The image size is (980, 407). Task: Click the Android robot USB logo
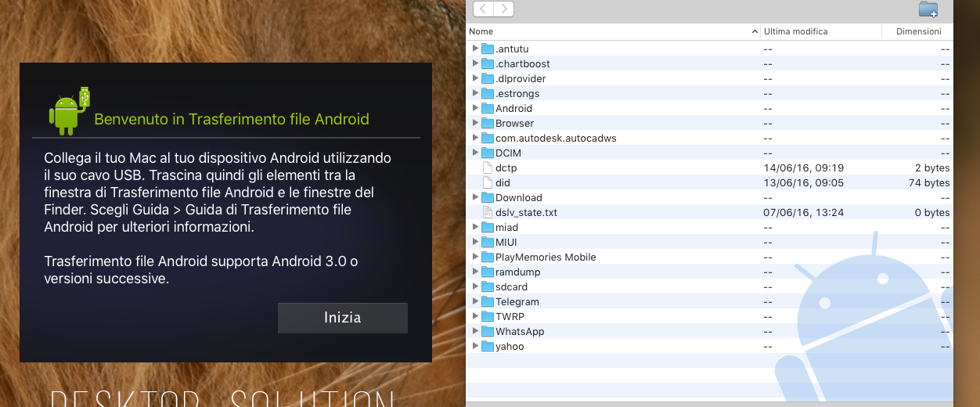(70, 110)
